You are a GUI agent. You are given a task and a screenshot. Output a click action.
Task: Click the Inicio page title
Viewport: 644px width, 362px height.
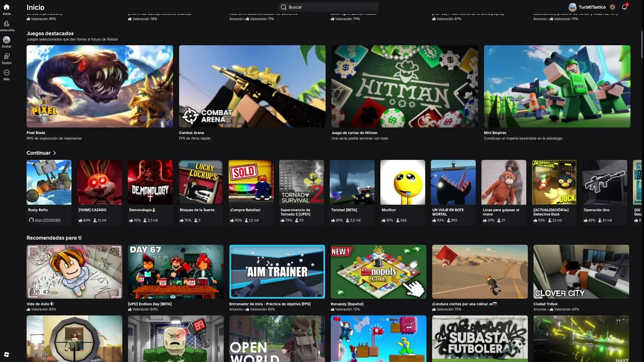[35, 8]
